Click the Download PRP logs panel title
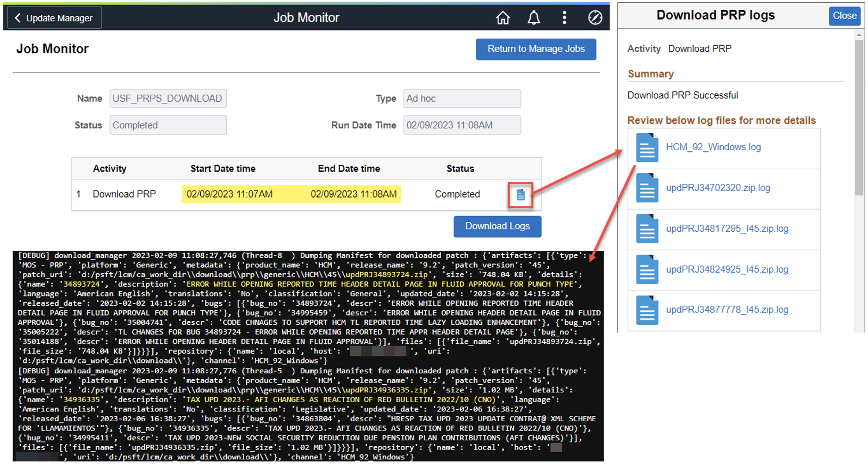Screen dimensions: 868x468 [x=715, y=15]
